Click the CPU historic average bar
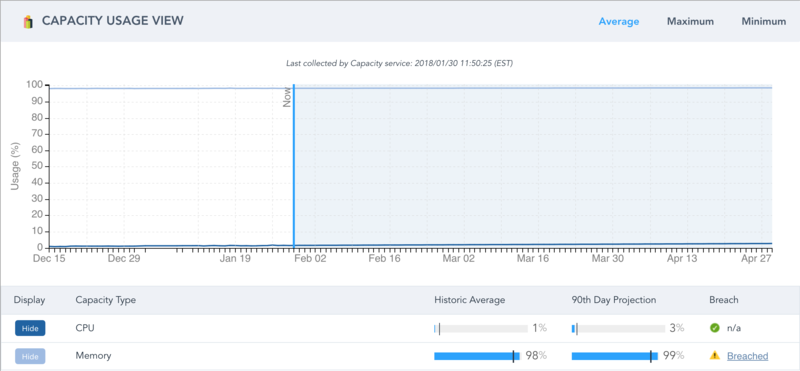800x371 pixels. click(x=480, y=329)
